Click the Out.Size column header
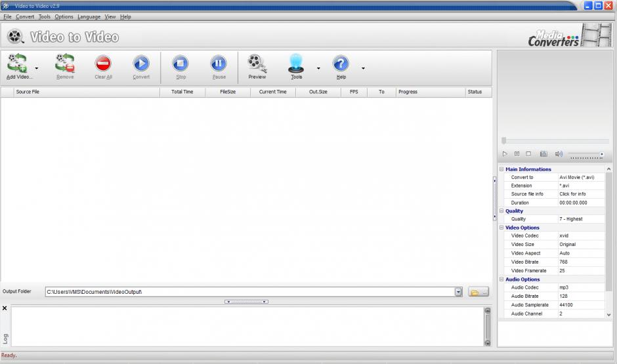The height and width of the screenshot is (364, 617). 318,92
